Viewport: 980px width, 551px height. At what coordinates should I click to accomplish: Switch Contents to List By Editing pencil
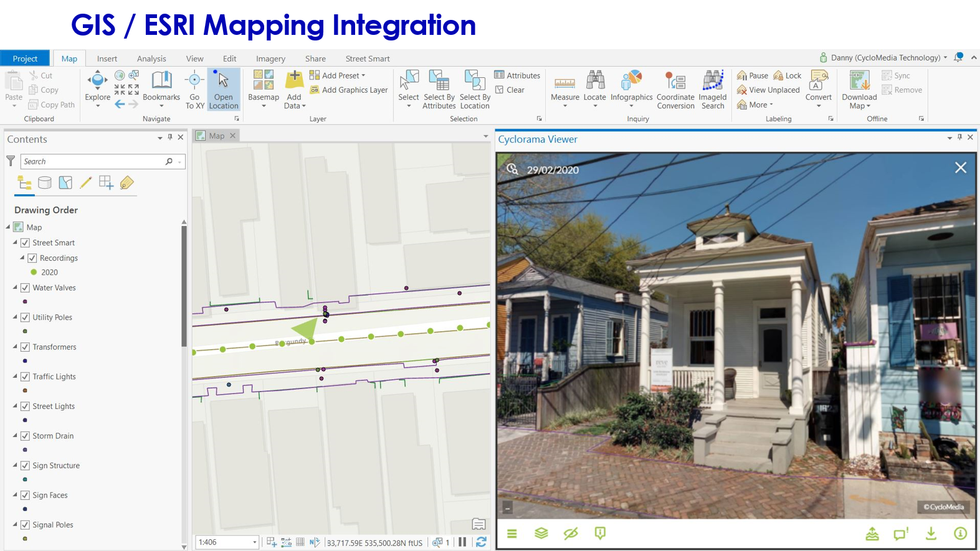pos(86,182)
